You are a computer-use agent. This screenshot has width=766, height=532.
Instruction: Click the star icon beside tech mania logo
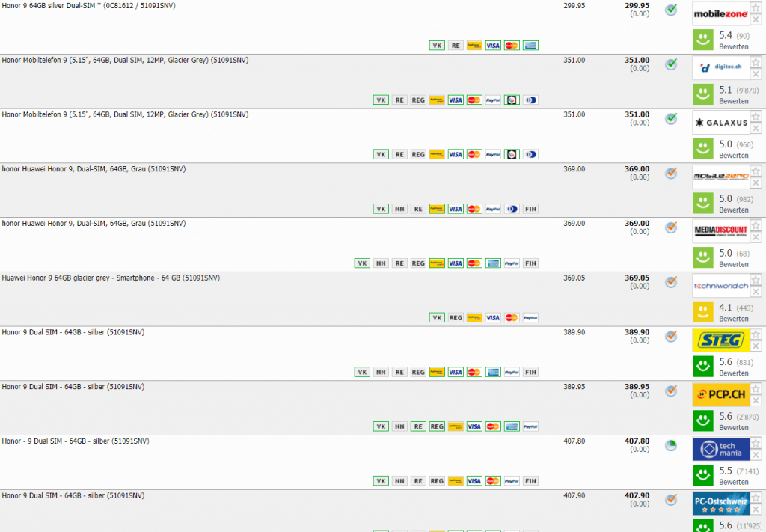click(756, 443)
